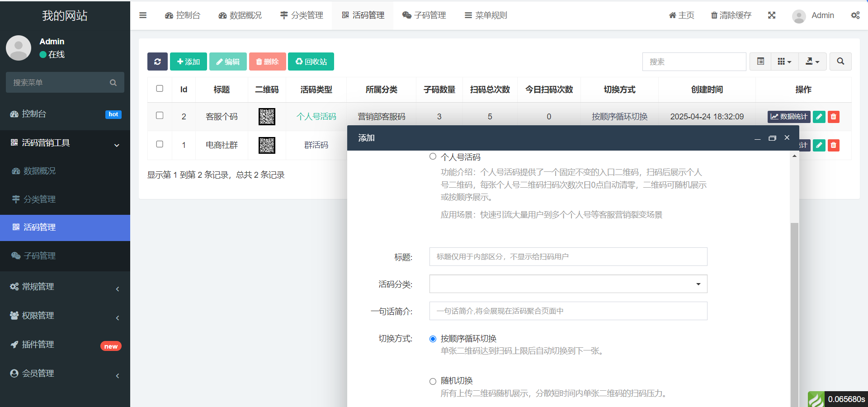Click the dialog vertical scrollbar thumb
868x407 pixels.
(794, 314)
